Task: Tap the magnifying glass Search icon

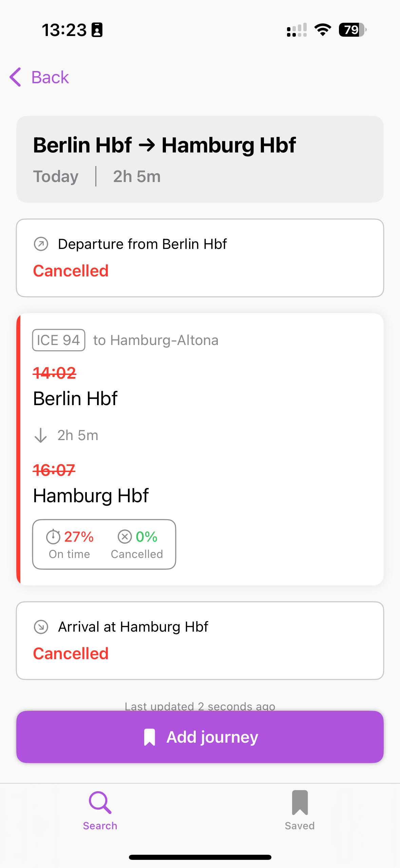Action: coord(100,803)
